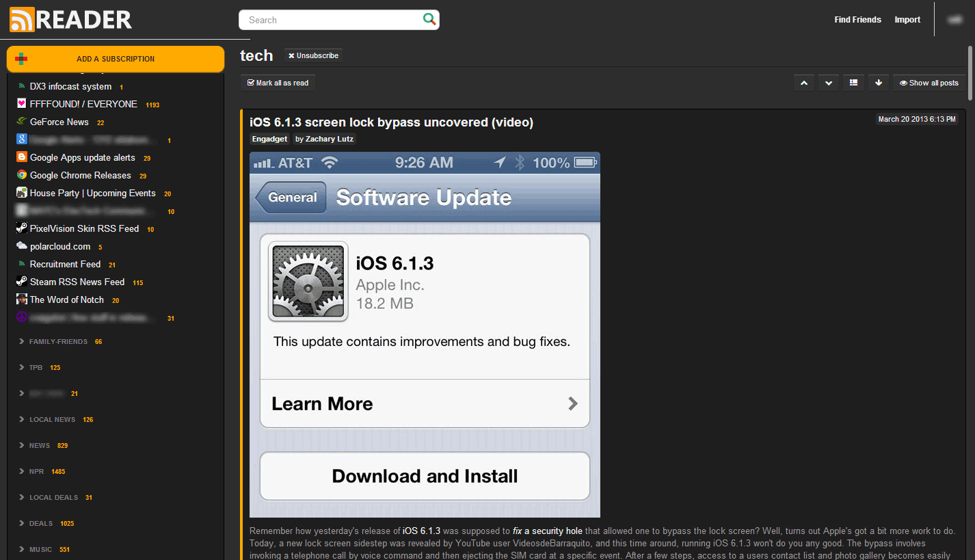The image size is (975, 560).
Task: Expand the blurred folder with 21 unread
Action: (22, 393)
